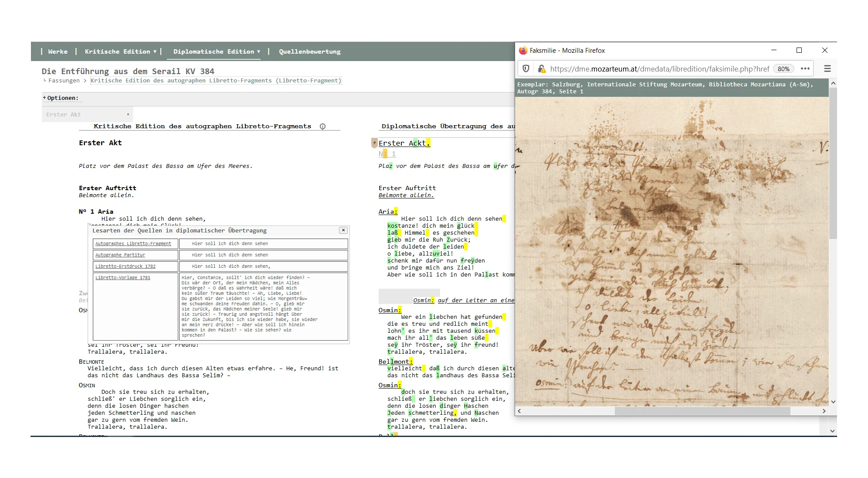The image size is (868, 478).
Task: Open the Libretto-Vorlage 1781 source link
Action: [x=122, y=278]
